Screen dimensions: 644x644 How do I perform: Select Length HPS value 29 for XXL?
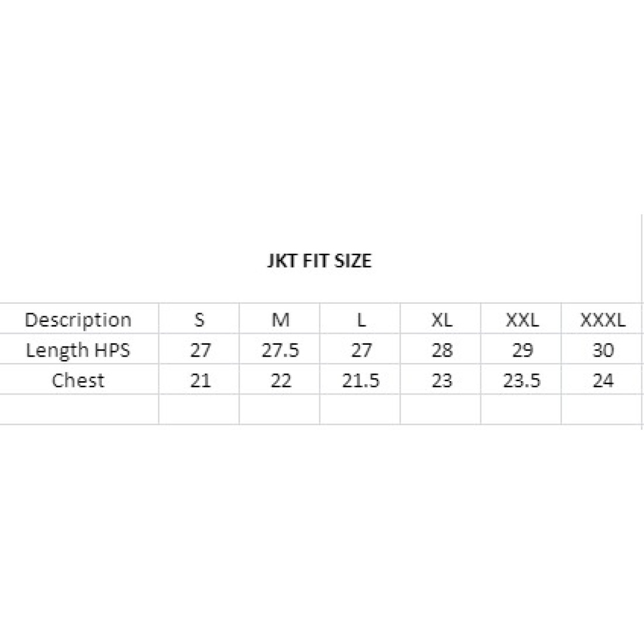(x=521, y=350)
